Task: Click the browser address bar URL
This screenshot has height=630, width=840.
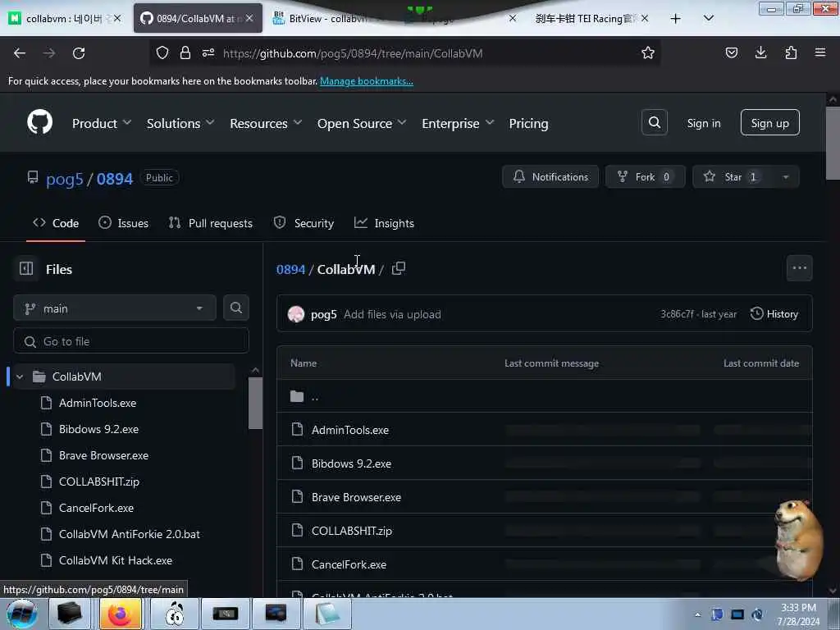Action: coord(353,53)
